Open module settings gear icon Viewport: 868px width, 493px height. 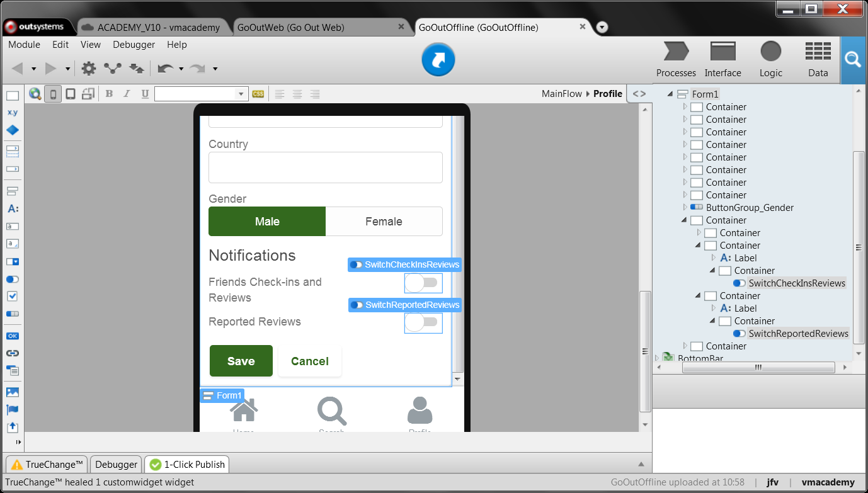point(89,69)
